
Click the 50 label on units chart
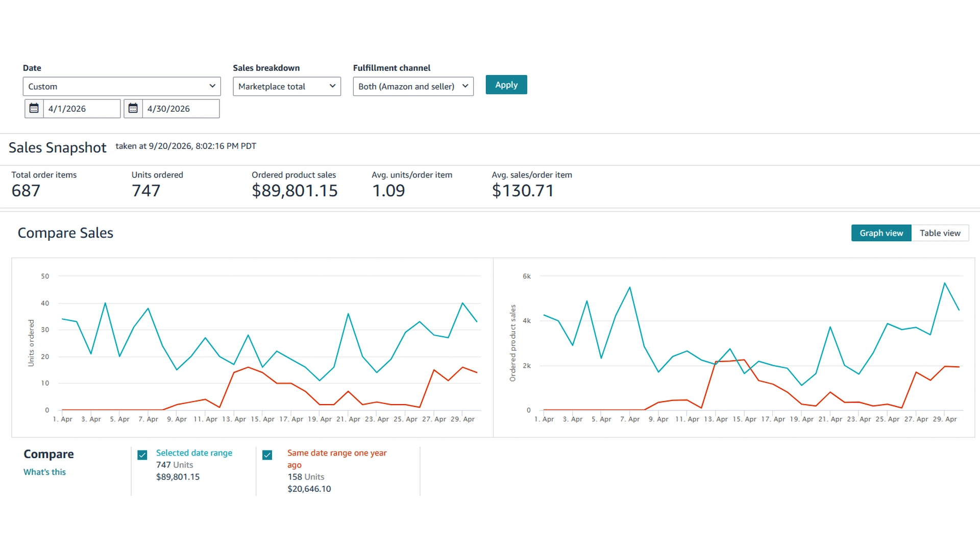point(45,277)
